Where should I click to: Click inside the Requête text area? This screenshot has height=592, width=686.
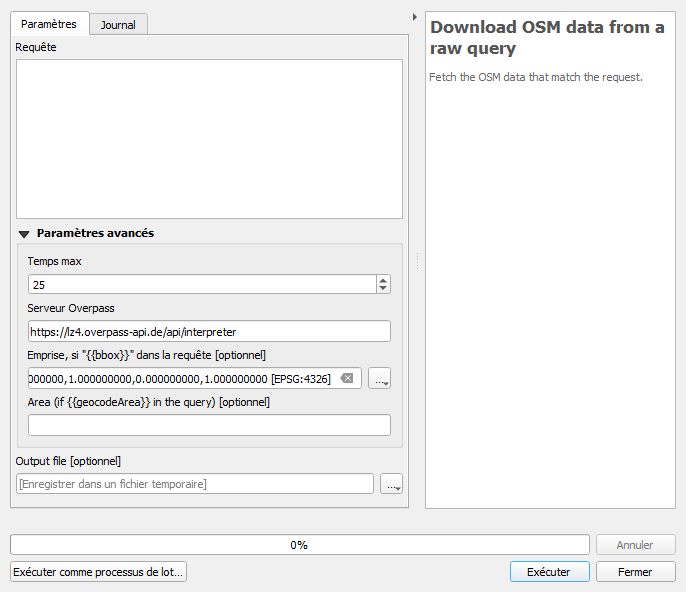click(x=209, y=138)
